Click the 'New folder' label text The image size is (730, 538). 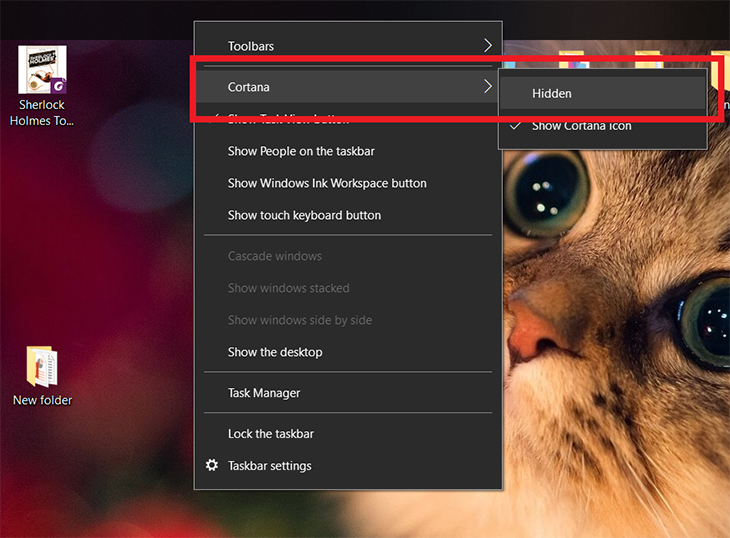pyautogui.click(x=42, y=400)
